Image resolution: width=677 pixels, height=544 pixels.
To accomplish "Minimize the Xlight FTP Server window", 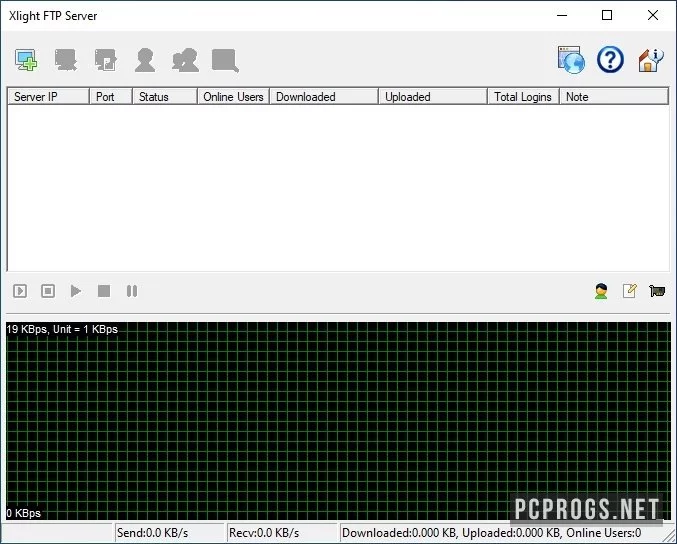I will click(562, 16).
